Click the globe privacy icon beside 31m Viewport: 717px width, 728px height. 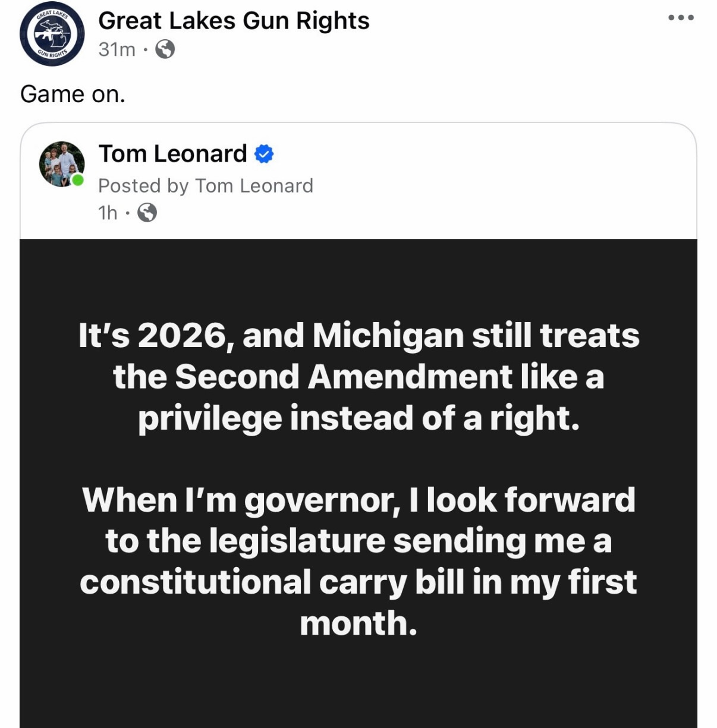click(165, 49)
